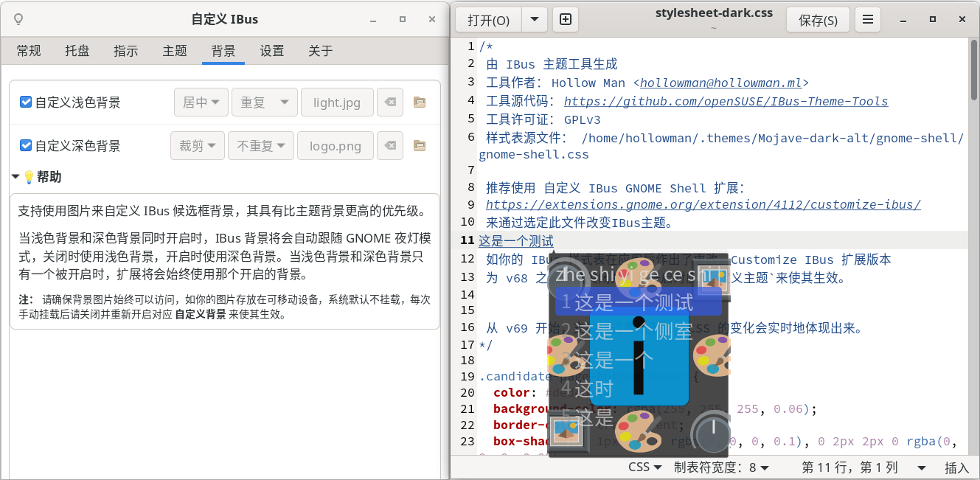Create a new document with the plus icon

coord(566,20)
